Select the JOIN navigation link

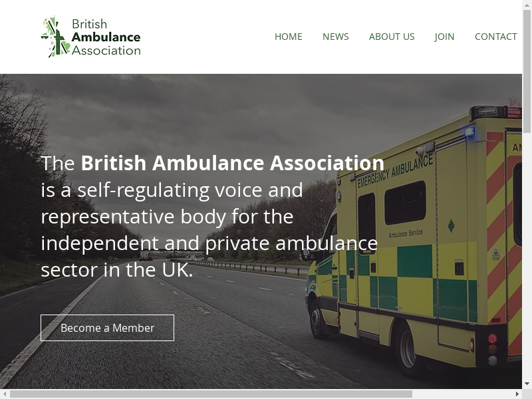444,37
